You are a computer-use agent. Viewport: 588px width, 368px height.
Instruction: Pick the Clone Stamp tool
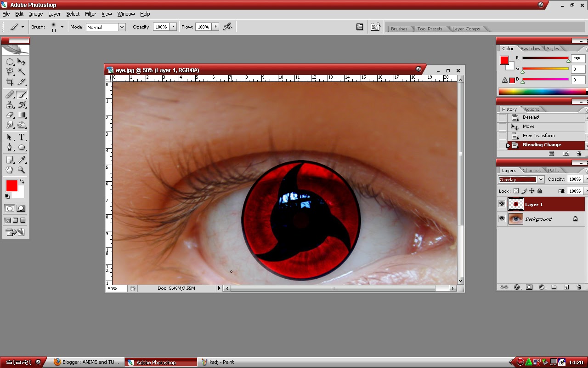10,105
